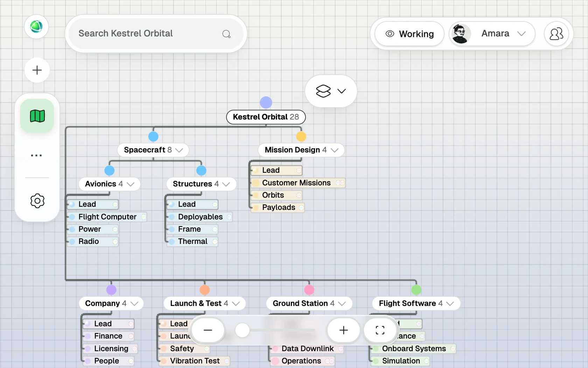Open the map view icon
Screen dimensions: 588x368
37,116
